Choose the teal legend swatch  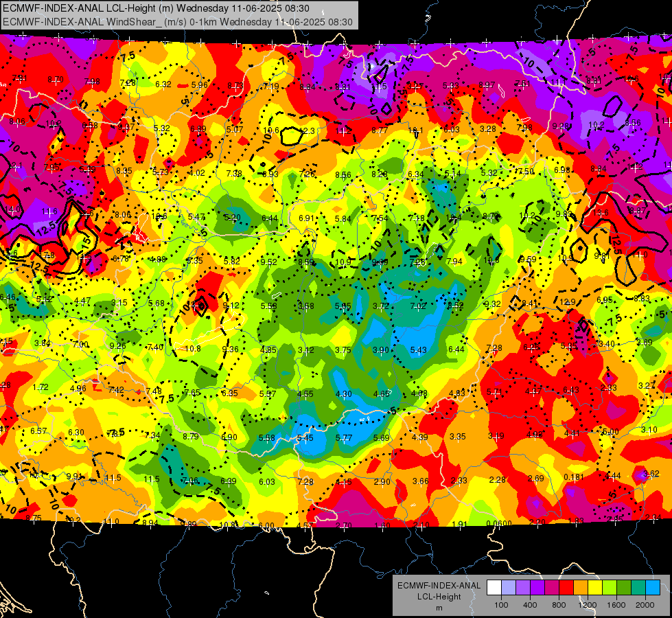click(638, 588)
